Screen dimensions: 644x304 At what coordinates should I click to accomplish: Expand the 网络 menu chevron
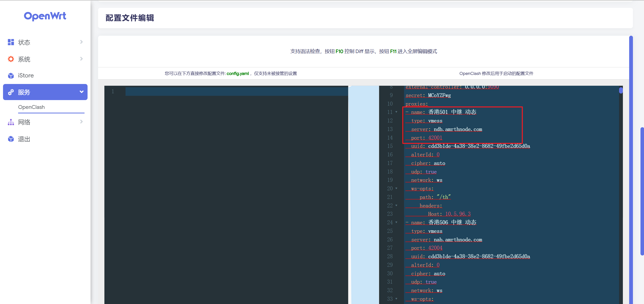tap(81, 122)
